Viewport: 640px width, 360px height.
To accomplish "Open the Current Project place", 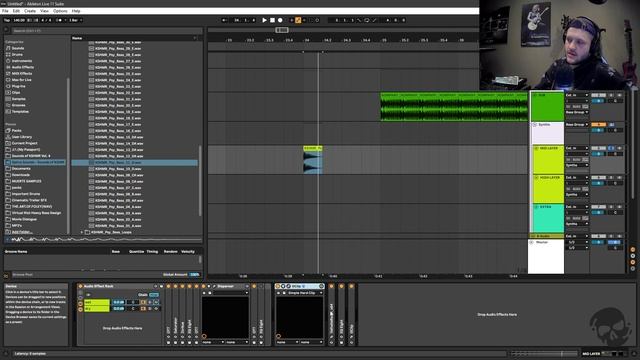I will tap(24, 143).
